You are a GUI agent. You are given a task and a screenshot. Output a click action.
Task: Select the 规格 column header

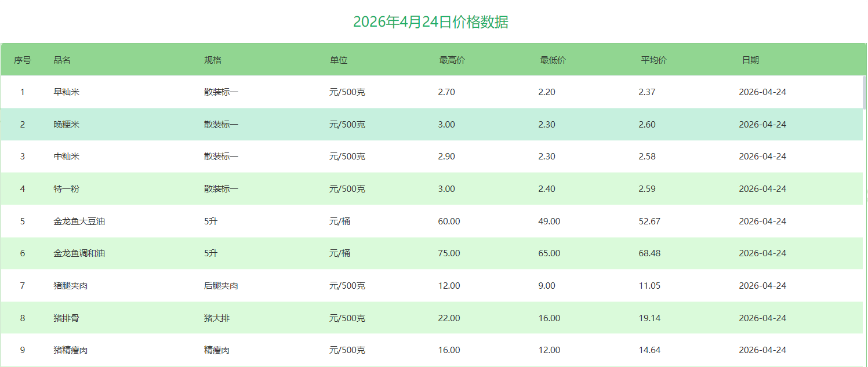click(x=212, y=60)
